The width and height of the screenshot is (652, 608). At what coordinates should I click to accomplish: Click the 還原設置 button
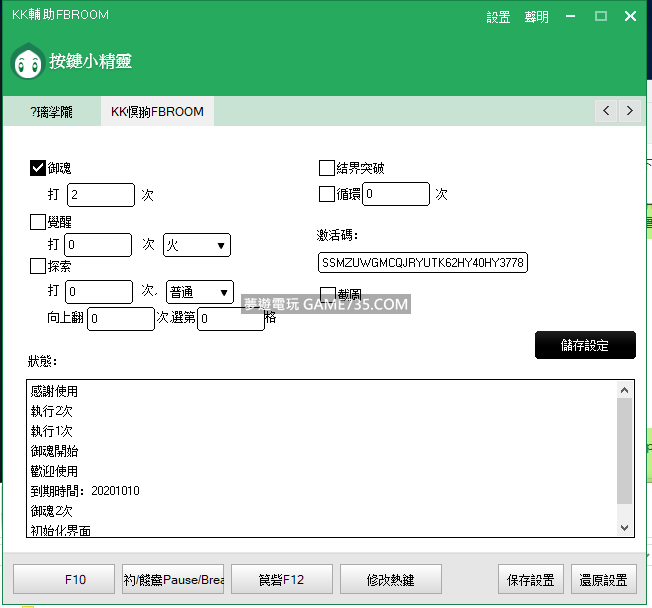coord(604,579)
